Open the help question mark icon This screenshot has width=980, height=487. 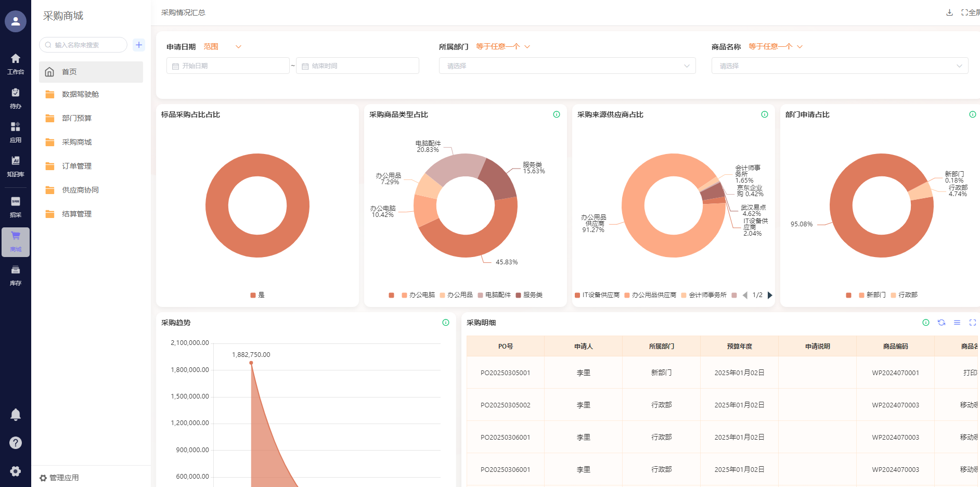point(16,443)
